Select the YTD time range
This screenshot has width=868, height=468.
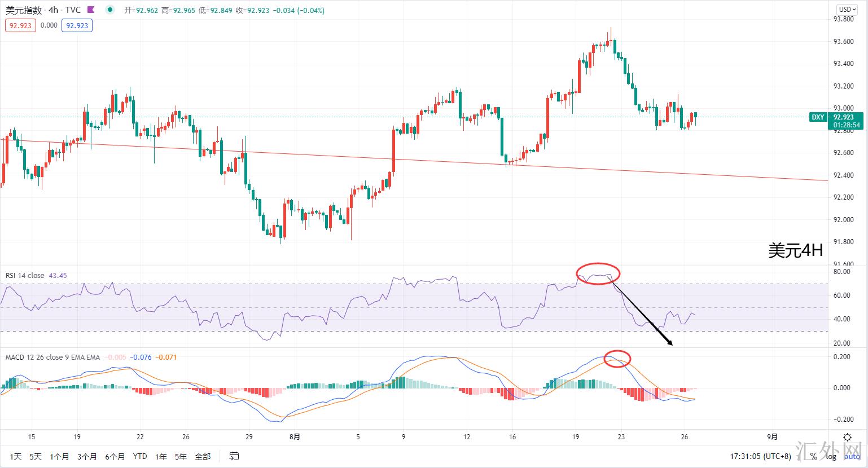(x=140, y=456)
